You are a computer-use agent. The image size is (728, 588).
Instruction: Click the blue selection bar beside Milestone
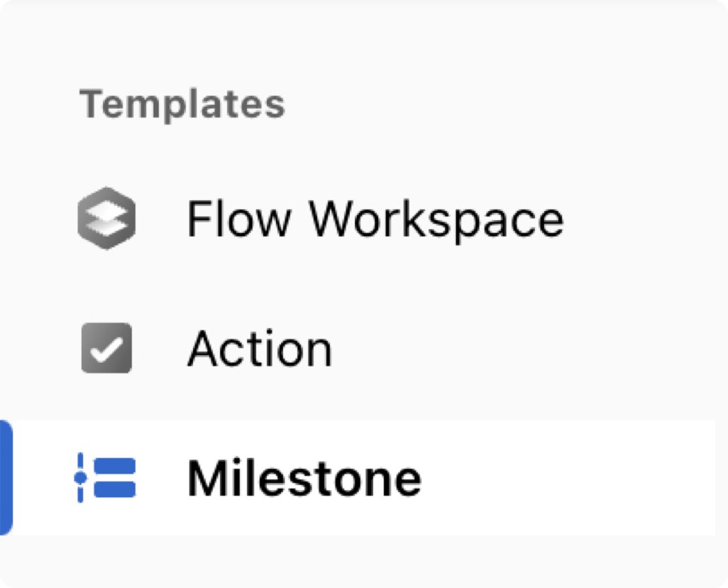(x=6, y=477)
